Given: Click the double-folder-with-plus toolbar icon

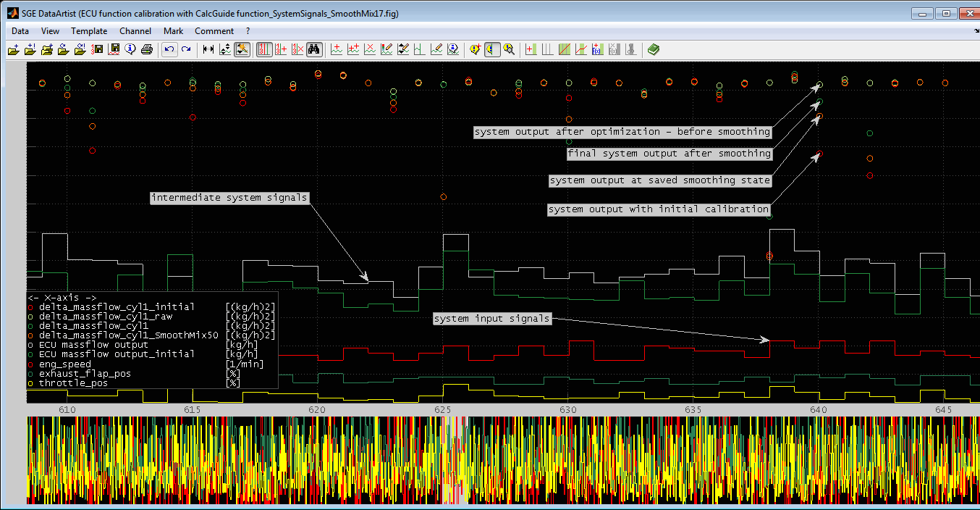Looking at the screenshot, I should click(x=47, y=49).
